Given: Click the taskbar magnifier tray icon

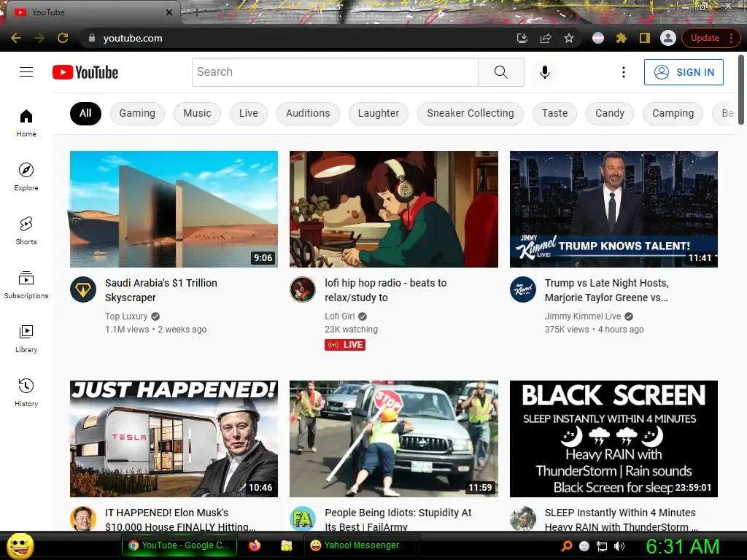Looking at the screenshot, I should pyautogui.click(x=566, y=546).
